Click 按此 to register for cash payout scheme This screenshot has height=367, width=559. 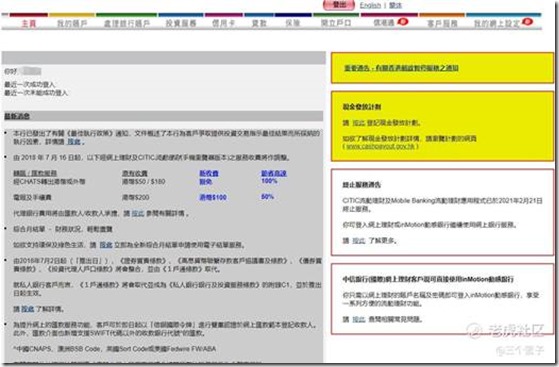(359, 123)
